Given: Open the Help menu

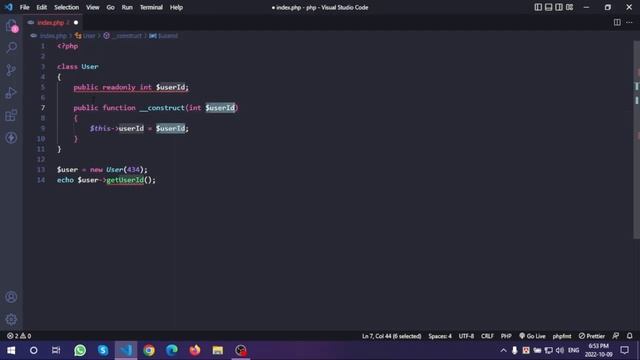Looking at the screenshot, I should pyautogui.click(x=176, y=7).
